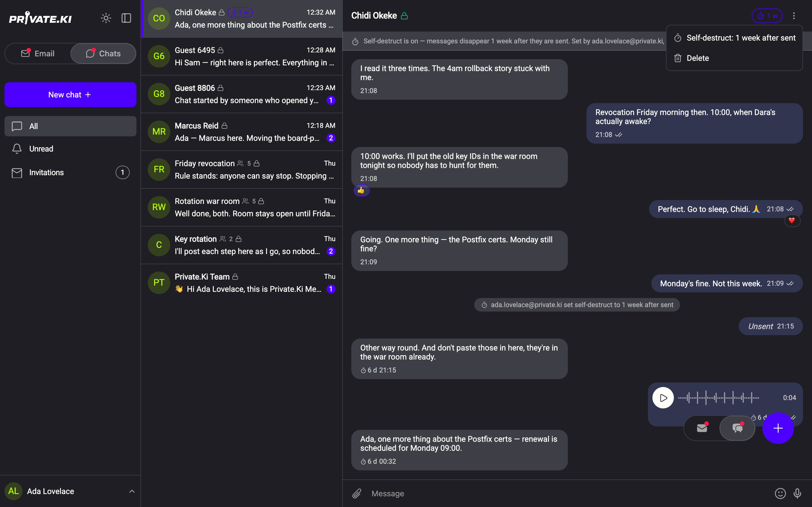Viewport: 812px width, 507px height.
Task: Expand Ada Lovelace account menu chevron
Action: coord(132,491)
